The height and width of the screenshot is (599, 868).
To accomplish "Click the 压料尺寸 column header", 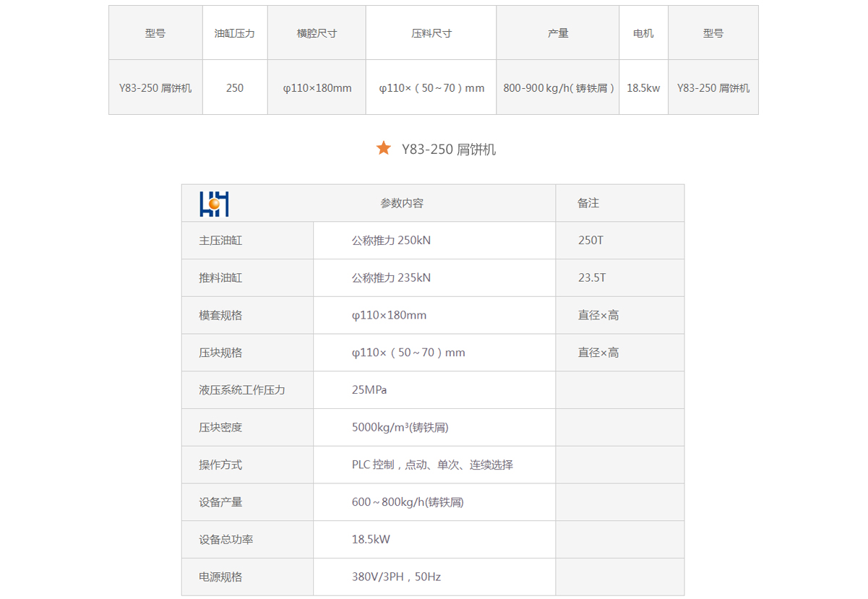I will [431, 33].
